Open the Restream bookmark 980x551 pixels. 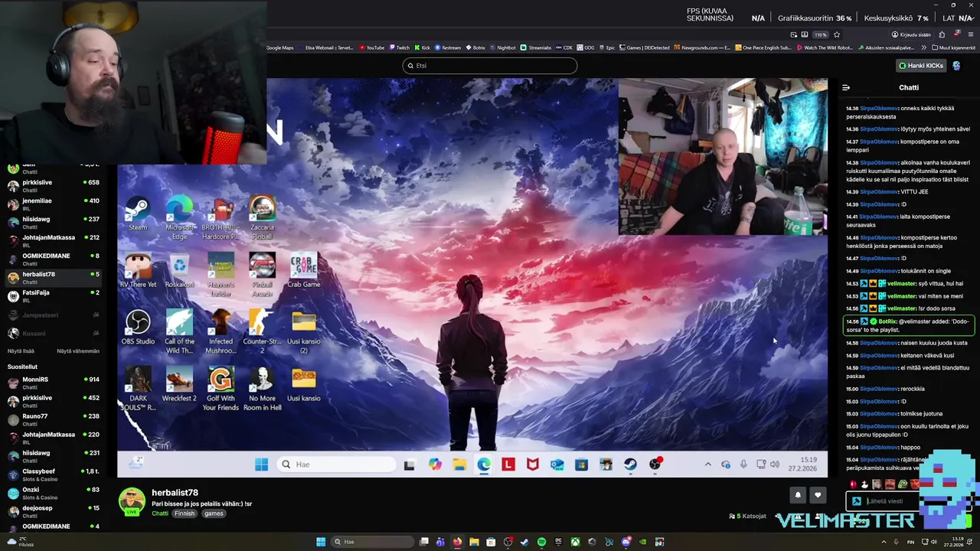(448, 47)
